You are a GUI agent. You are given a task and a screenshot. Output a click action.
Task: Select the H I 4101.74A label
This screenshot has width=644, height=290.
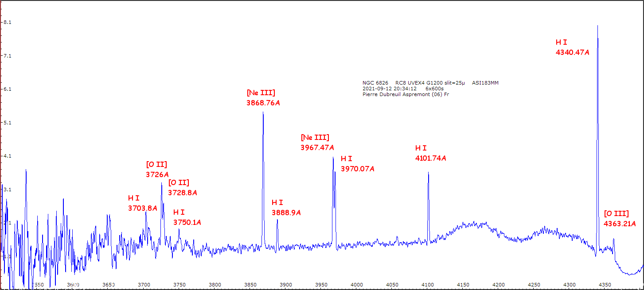pyautogui.click(x=430, y=153)
